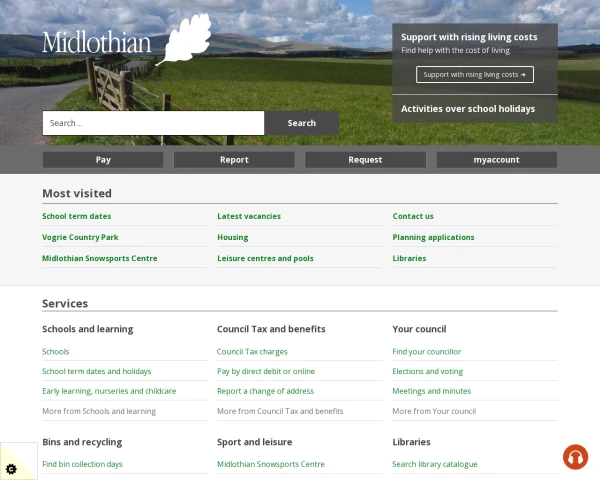
Task: Open Find bin collection days link
Action: (82, 464)
